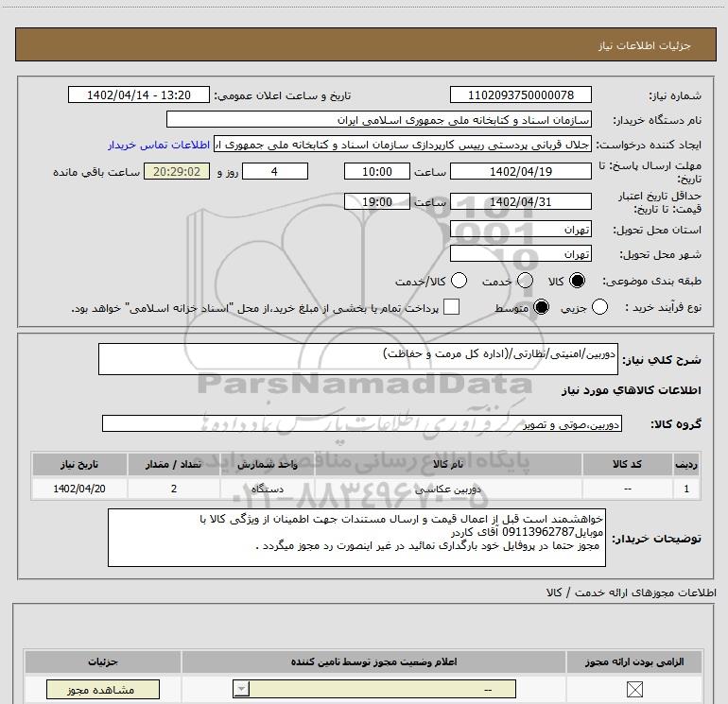
Task: Click the deadline time field 10:00
Action: pos(377,172)
